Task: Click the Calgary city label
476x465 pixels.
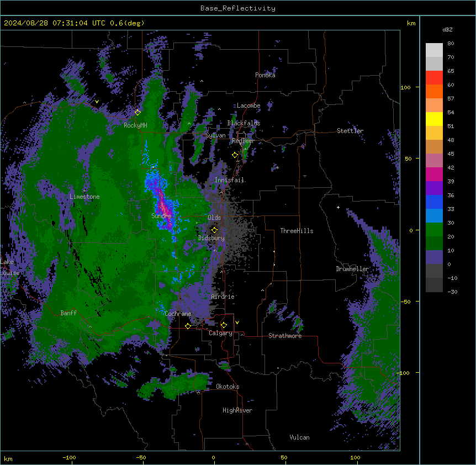Action: [220, 333]
